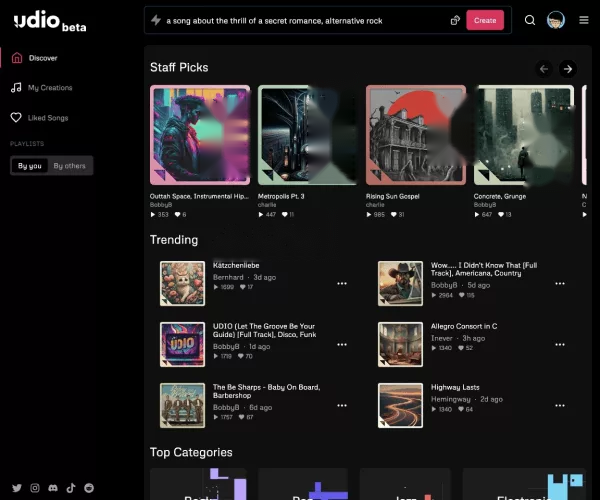600x500 pixels.
Task: Click the song prompt input field
Action: click(x=304, y=21)
